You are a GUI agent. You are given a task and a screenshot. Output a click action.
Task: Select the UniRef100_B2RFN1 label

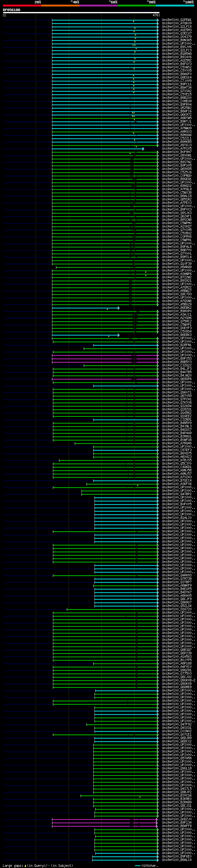(x=176, y=345)
